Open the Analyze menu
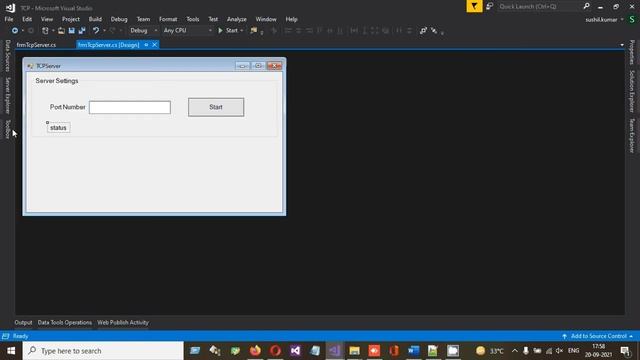 tap(237, 19)
